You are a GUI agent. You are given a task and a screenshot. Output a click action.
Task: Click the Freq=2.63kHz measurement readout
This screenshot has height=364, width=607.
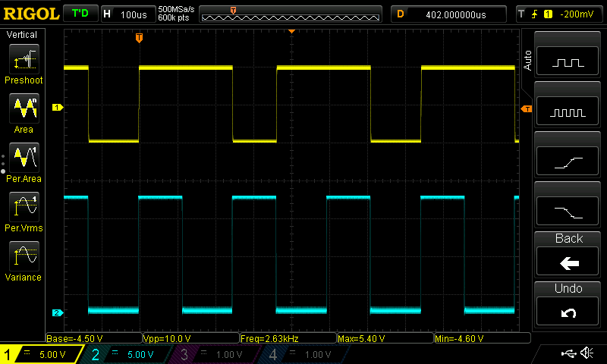point(288,338)
